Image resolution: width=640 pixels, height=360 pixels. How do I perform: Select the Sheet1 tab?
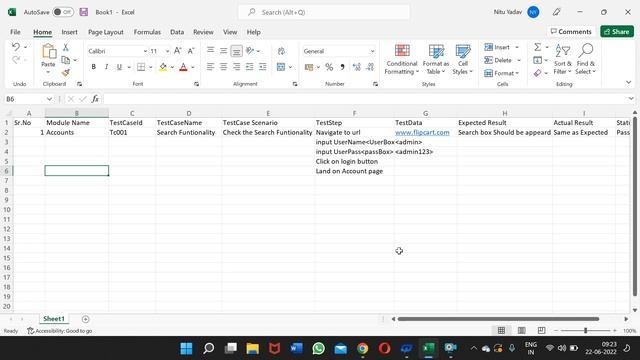[54, 318]
